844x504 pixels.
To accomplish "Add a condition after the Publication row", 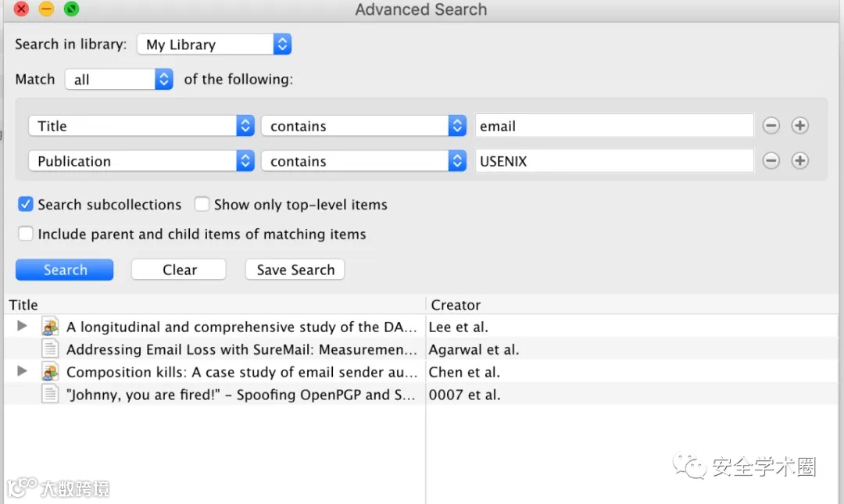I will click(799, 161).
